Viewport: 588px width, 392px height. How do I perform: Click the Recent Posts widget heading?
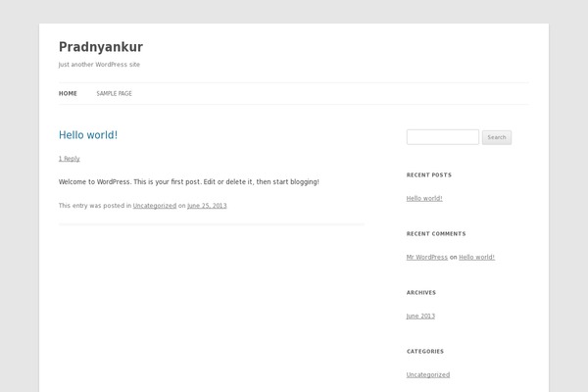coord(429,175)
